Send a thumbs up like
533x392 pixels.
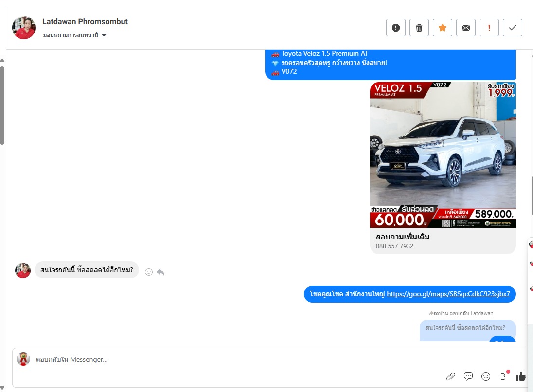tap(520, 376)
